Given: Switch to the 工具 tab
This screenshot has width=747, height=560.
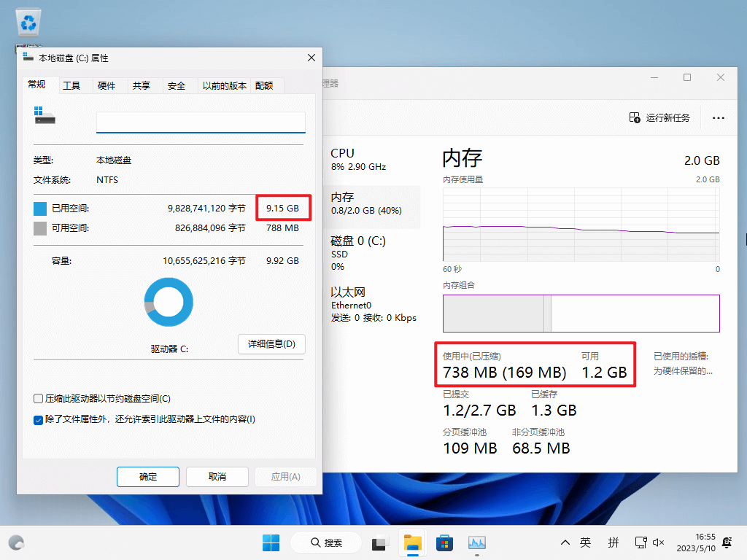Looking at the screenshot, I should click(x=72, y=85).
